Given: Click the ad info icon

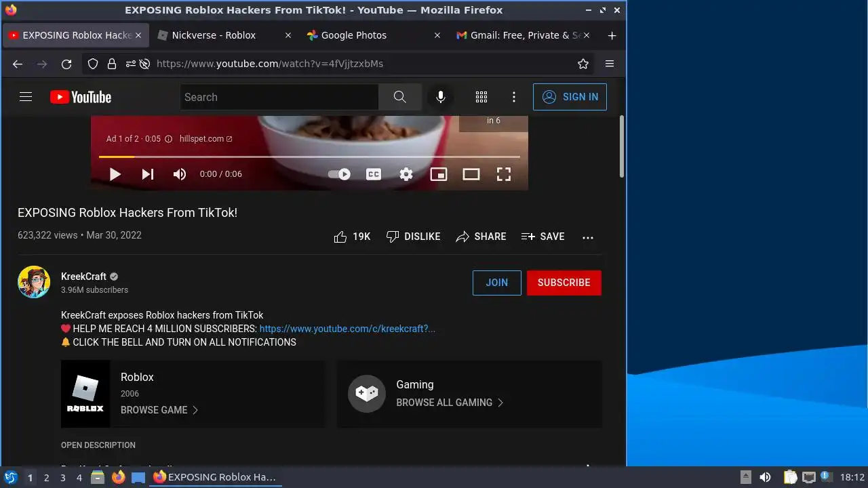Looking at the screenshot, I should click(169, 139).
